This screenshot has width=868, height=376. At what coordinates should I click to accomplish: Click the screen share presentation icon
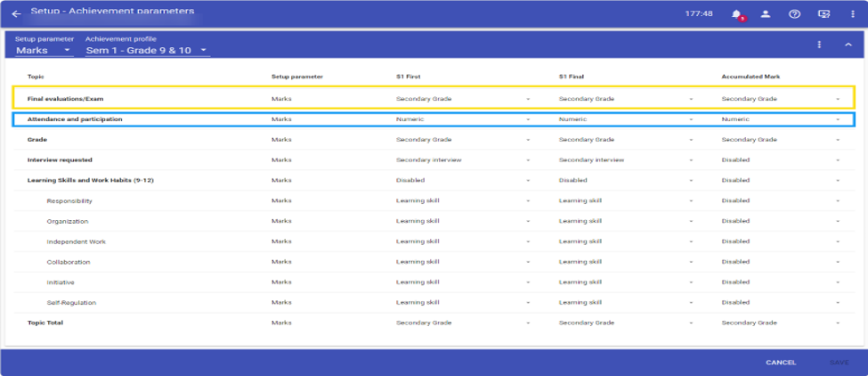coord(823,14)
